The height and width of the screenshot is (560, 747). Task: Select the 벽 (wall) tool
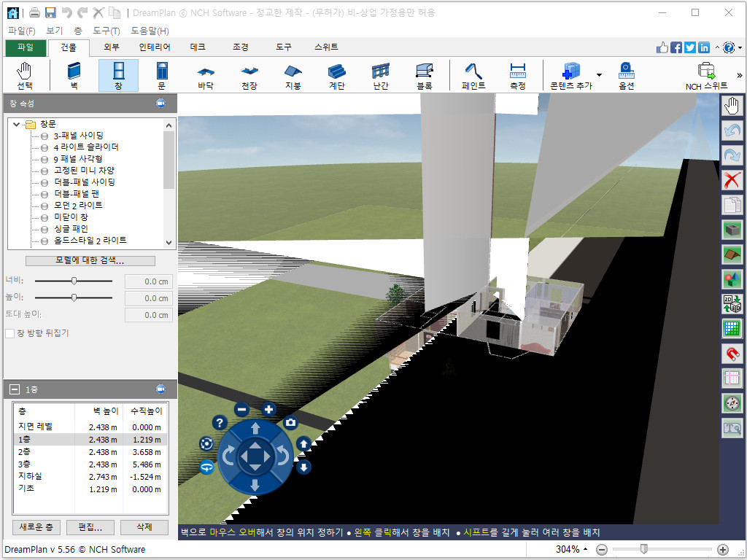(74, 76)
